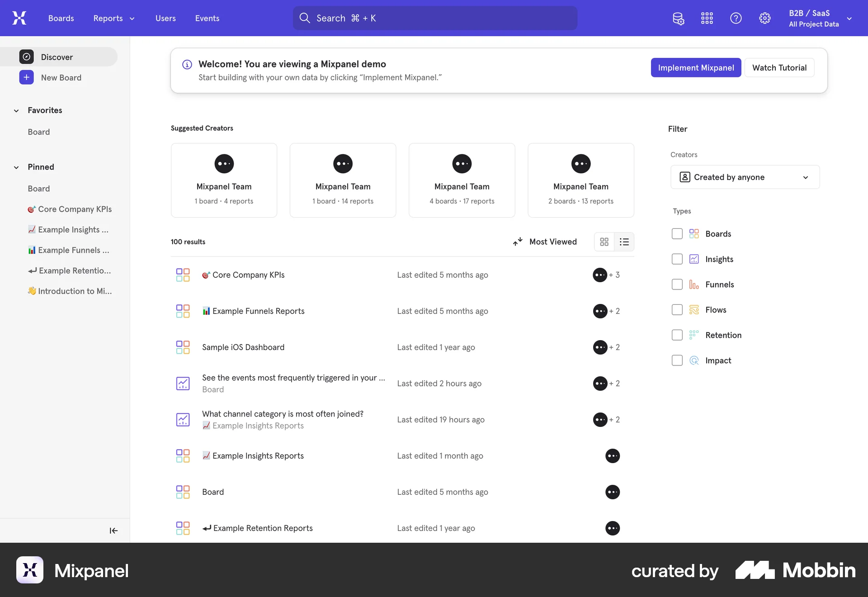
Task: Click the Watch Tutorial button
Action: (779, 67)
